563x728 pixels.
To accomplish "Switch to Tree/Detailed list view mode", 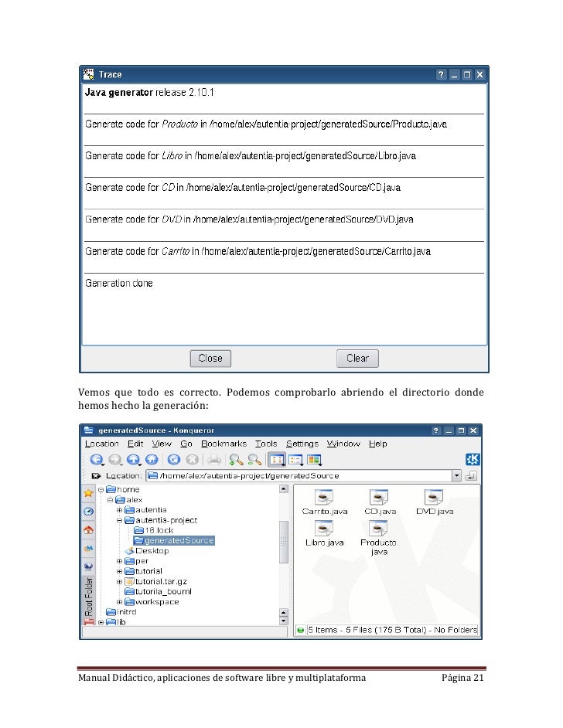I will click(x=296, y=460).
